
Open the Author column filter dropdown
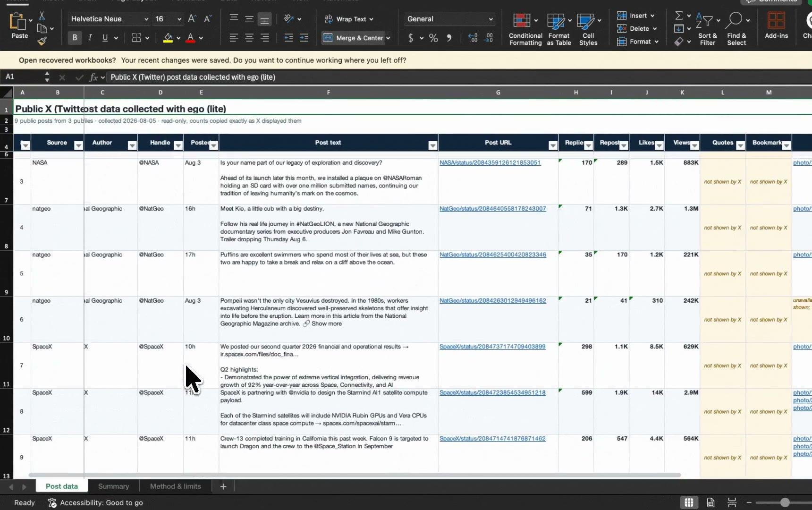[x=132, y=146]
